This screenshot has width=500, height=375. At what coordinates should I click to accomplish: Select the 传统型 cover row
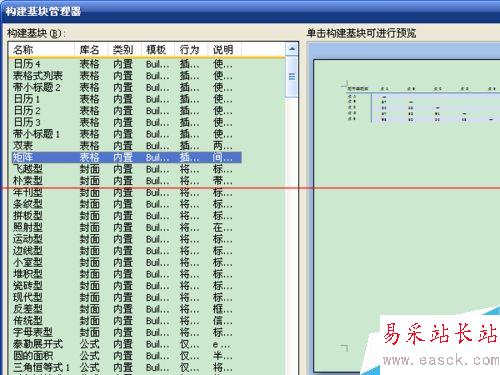[x=126, y=320]
